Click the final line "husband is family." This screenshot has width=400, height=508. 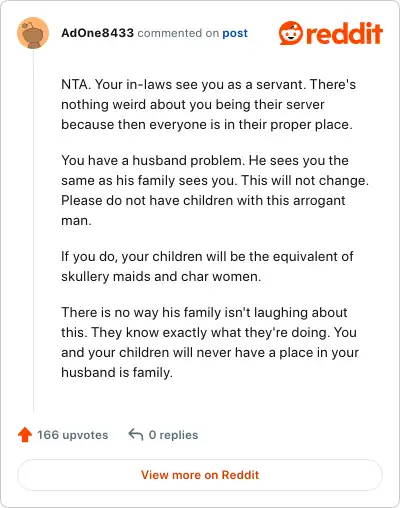[x=117, y=373]
